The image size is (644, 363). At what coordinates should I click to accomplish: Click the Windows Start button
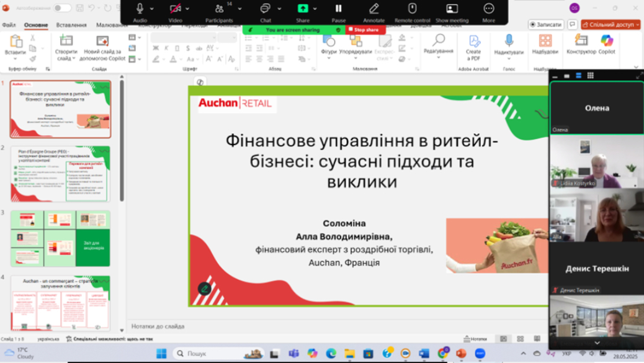click(161, 353)
